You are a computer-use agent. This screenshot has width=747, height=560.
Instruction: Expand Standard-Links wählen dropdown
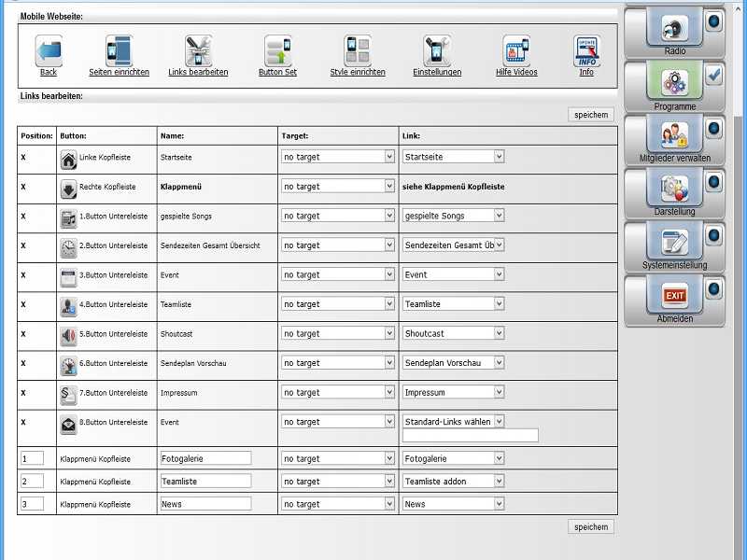[454, 422]
